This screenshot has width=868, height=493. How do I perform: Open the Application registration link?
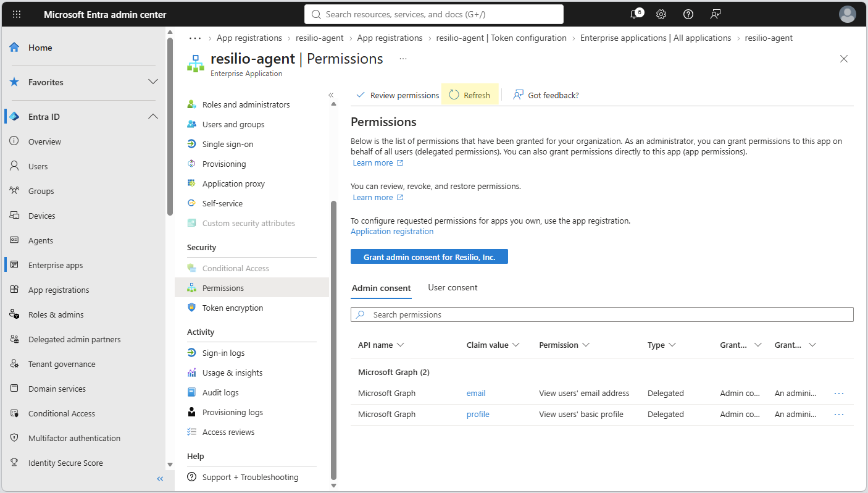(392, 232)
